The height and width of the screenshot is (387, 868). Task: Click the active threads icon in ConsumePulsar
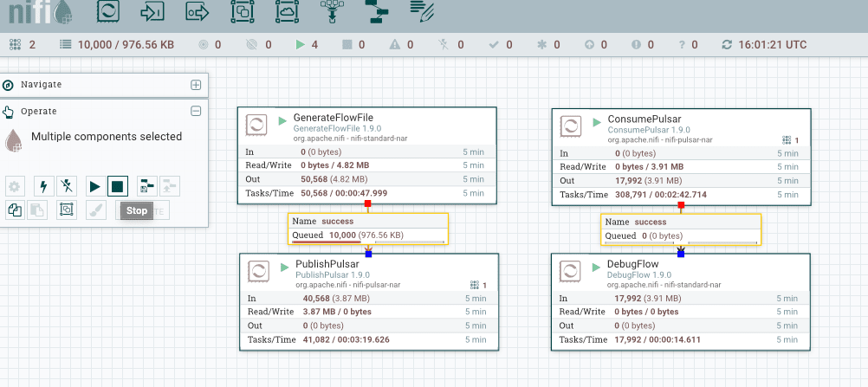click(786, 139)
